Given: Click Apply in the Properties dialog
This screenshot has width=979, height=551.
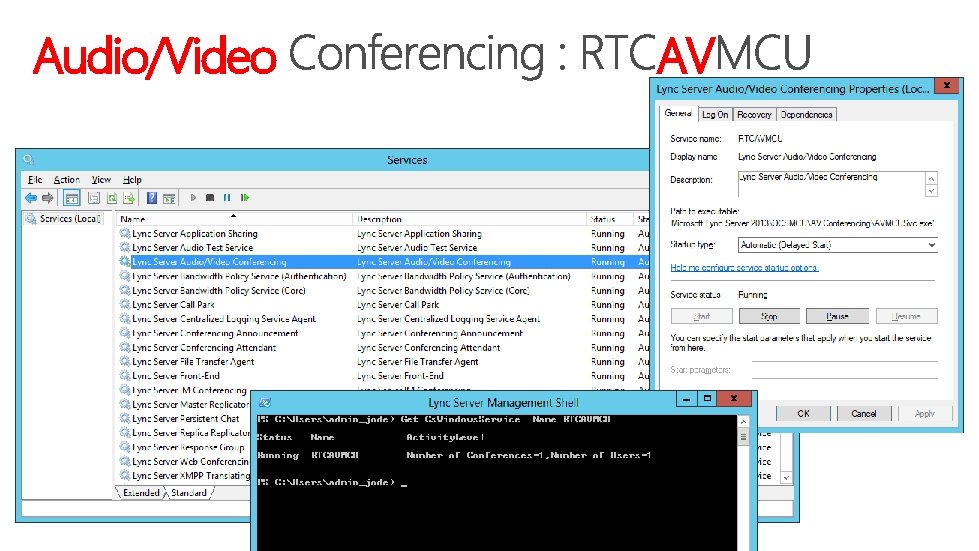Looking at the screenshot, I should click(925, 414).
